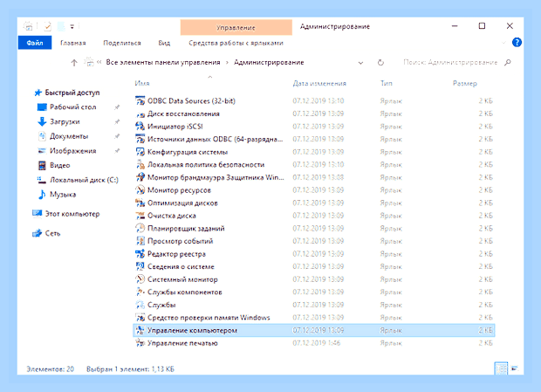541x392 pixels.
Task: Click the double chevron in the address path
Action: [x=99, y=62]
